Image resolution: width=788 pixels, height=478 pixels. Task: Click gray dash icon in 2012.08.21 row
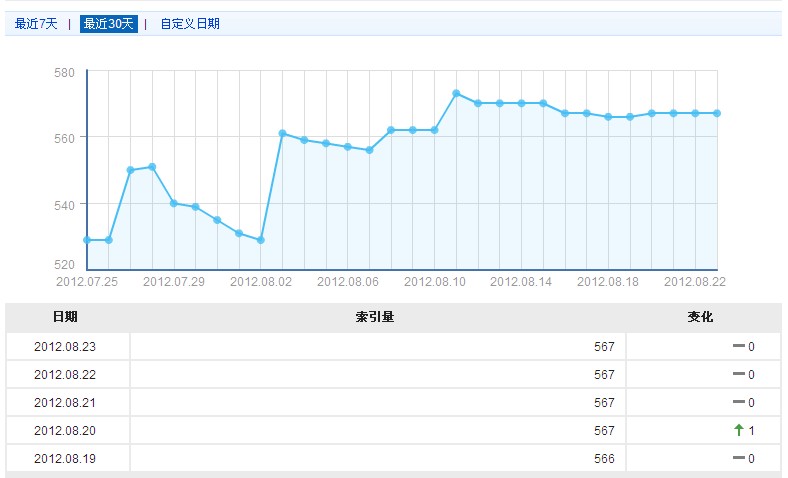[x=739, y=403]
